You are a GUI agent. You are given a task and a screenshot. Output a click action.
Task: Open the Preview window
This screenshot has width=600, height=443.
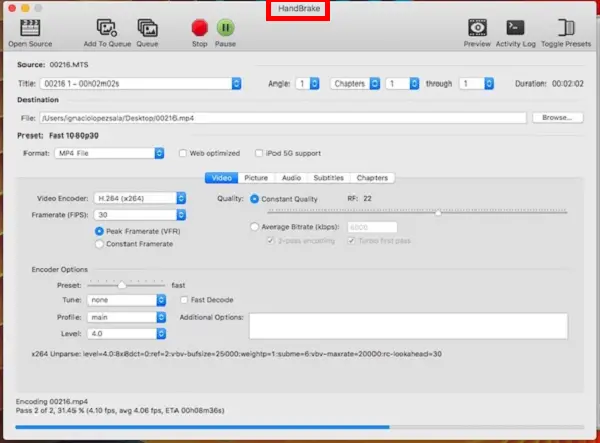tap(478, 28)
